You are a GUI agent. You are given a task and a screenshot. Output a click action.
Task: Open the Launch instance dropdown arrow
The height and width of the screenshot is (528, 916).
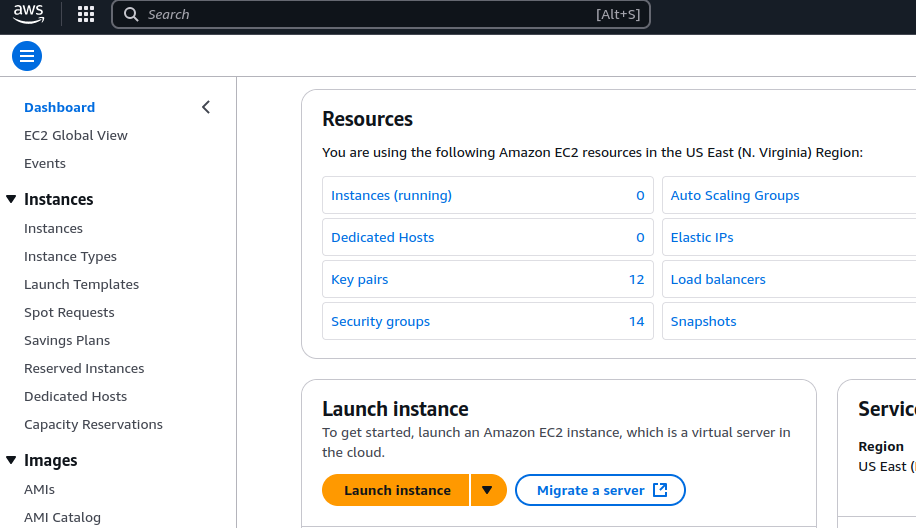pyautogui.click(x=487, y=490)
